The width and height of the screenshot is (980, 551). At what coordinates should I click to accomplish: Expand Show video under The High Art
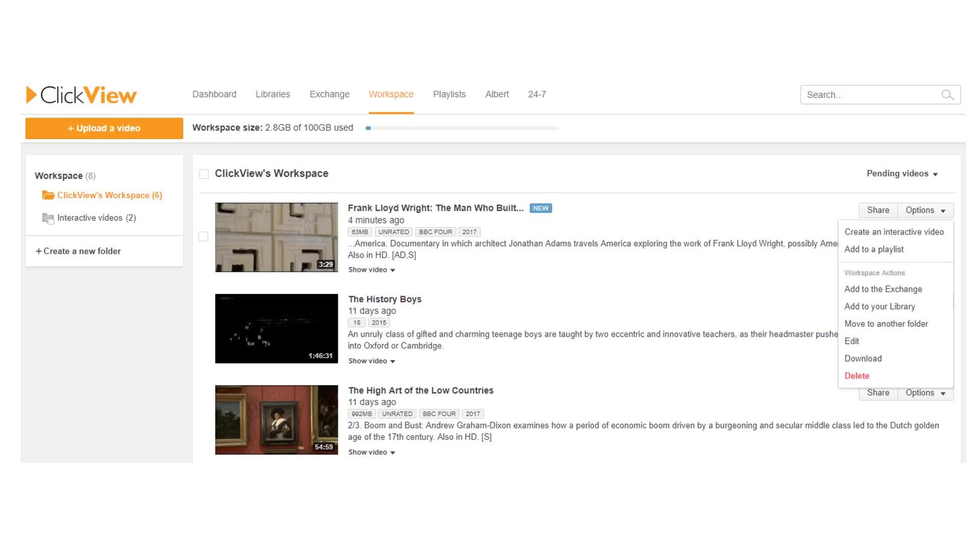point(372,453)
